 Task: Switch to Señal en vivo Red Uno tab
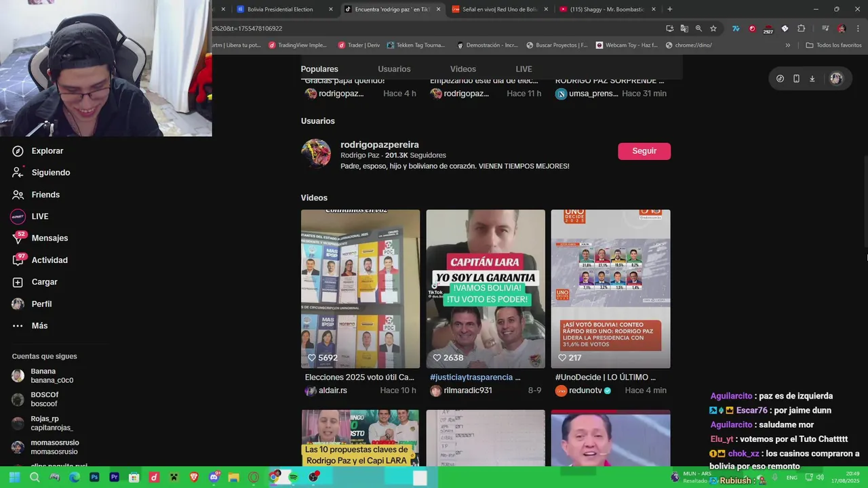(500, 9)
